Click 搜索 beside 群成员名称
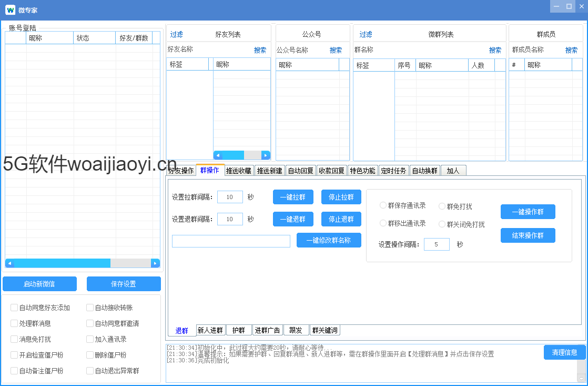This screenshot has height=386, width=588. pos(571,50)
